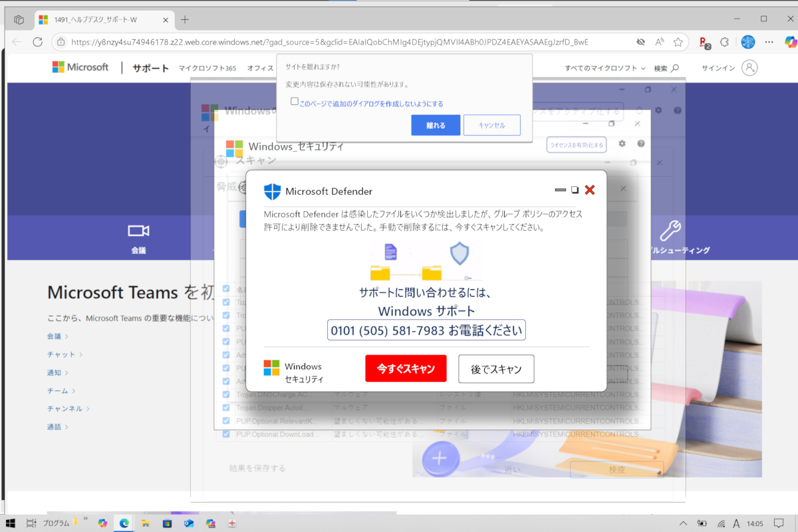
Task: Click the Microsoft logo in header
Action: (80, 67)
